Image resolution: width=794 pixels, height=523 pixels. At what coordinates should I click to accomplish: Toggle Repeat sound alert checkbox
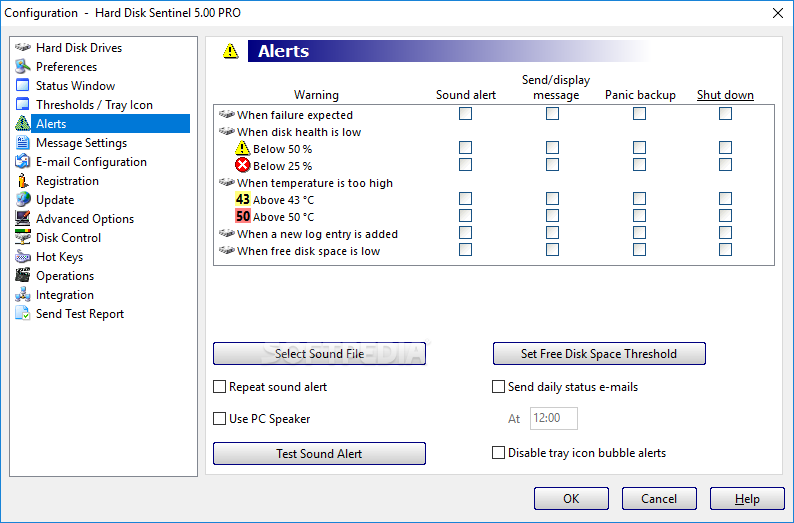click(x=219, y=387)
